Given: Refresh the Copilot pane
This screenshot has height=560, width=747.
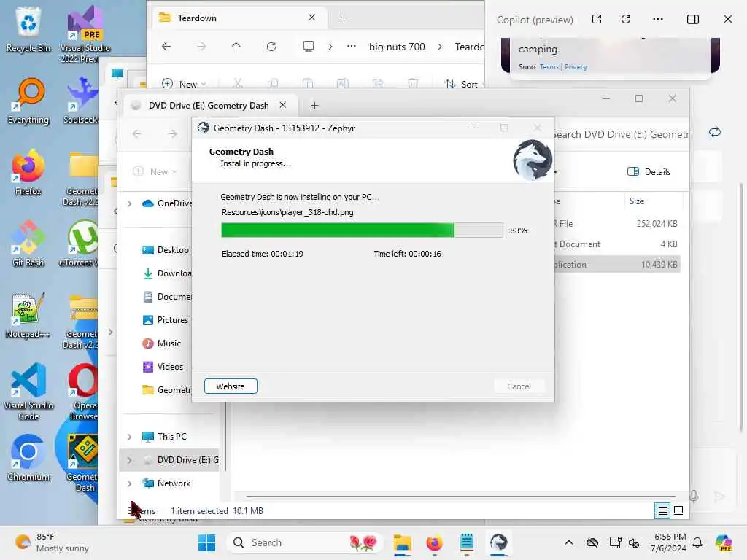Looking at the screenshot, I should (626, 19).
